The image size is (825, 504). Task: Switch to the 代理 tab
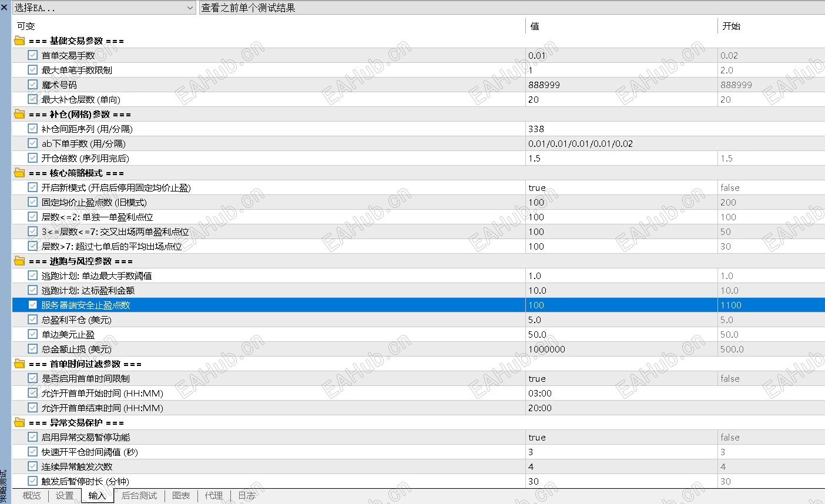point(214,496)
